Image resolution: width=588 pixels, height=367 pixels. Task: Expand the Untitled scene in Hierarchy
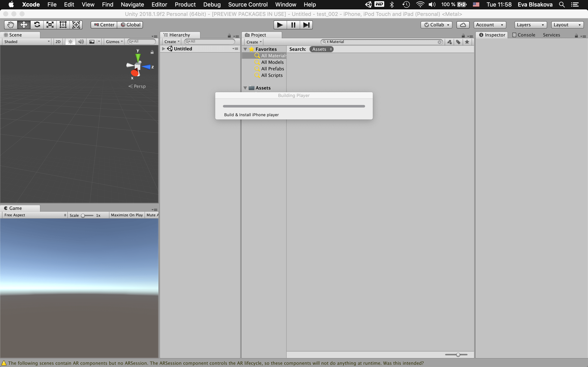tap(164, 49)
